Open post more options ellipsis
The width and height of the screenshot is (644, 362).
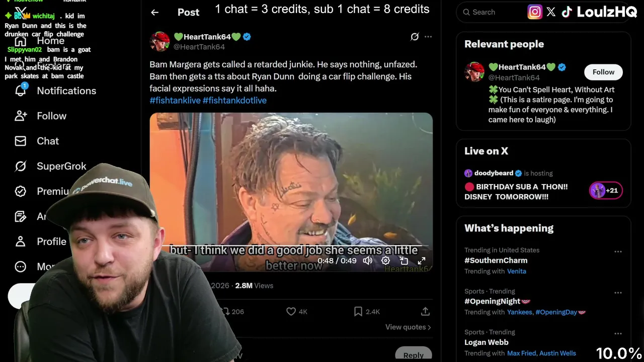coord(428,37)
